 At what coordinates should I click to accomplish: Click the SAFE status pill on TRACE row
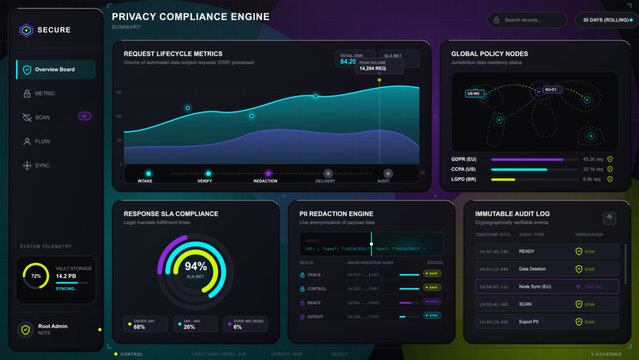tap(432, 274)
